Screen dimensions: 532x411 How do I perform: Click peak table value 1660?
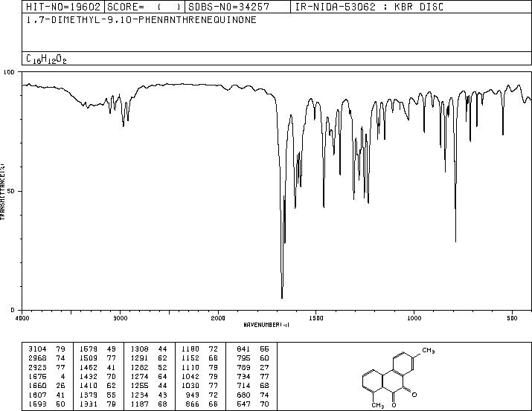point(37,386)
